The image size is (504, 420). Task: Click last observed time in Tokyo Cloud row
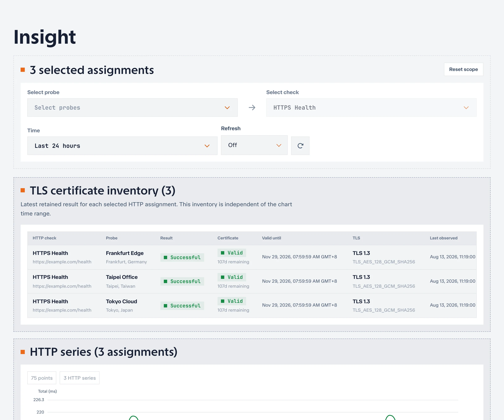pyautogui.click(x=452, y=305)
